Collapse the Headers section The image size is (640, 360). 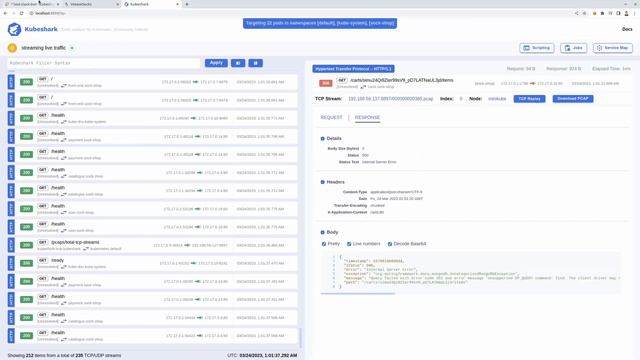coord(322,182)
